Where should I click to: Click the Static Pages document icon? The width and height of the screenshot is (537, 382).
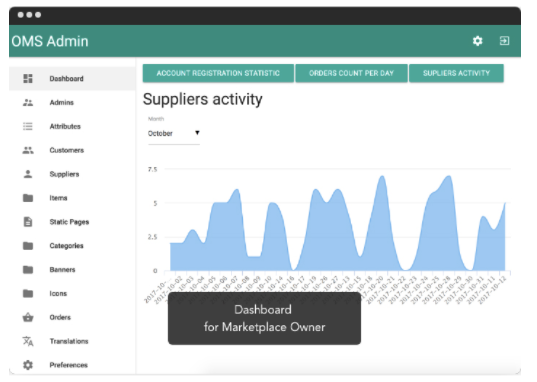[28, 222]
